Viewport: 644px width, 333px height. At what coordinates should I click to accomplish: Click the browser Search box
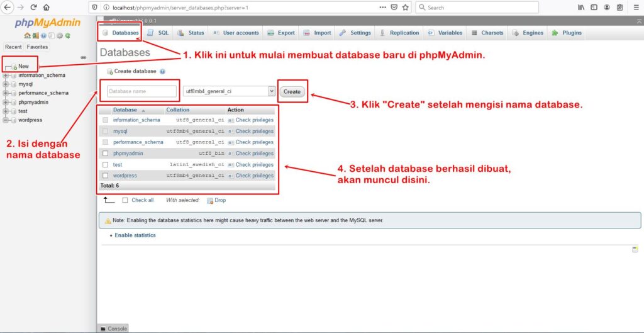477,8
